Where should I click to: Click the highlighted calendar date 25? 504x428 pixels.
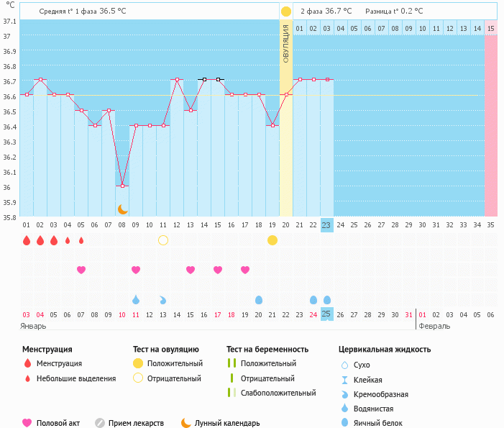point(327,314)
